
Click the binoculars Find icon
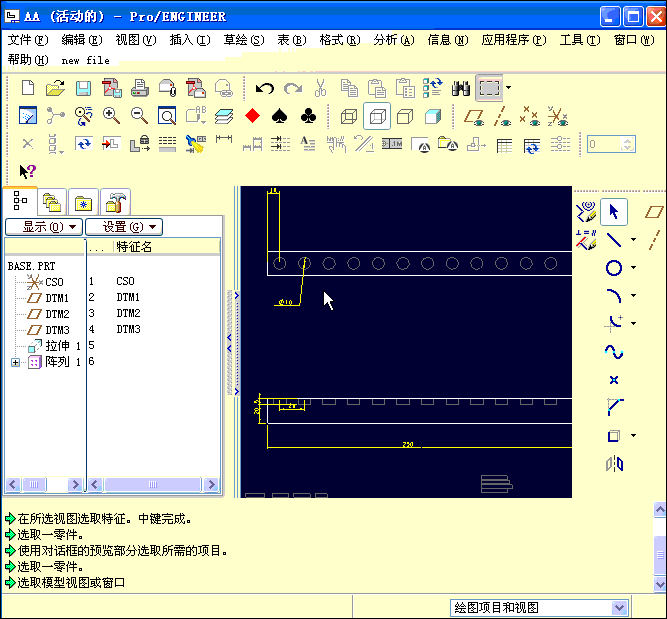click(x=461, y=88)
